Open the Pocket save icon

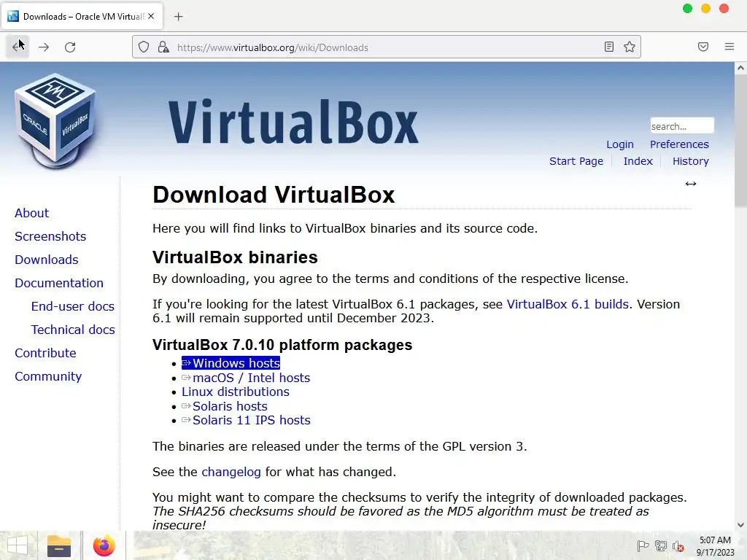pos(703,47)
